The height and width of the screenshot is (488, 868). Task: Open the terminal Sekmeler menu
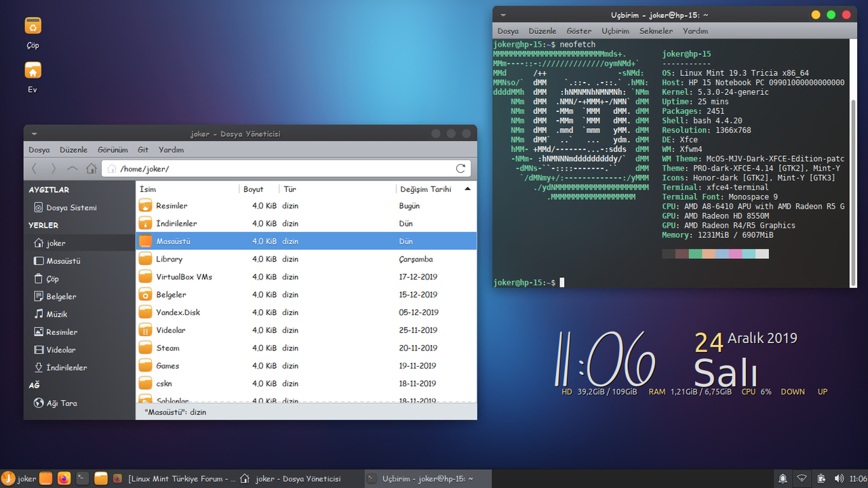(x=656, y=31)
